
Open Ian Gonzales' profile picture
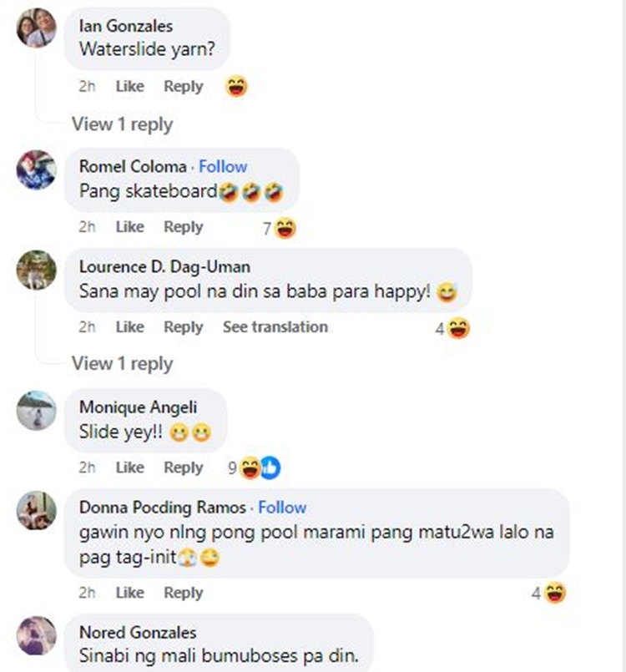point(36,28)
